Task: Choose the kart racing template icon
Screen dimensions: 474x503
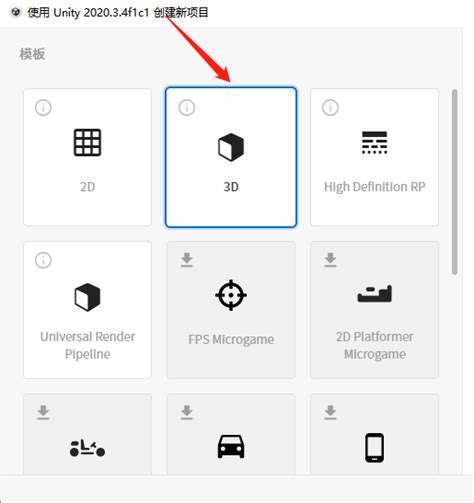Action: (87, 448)
